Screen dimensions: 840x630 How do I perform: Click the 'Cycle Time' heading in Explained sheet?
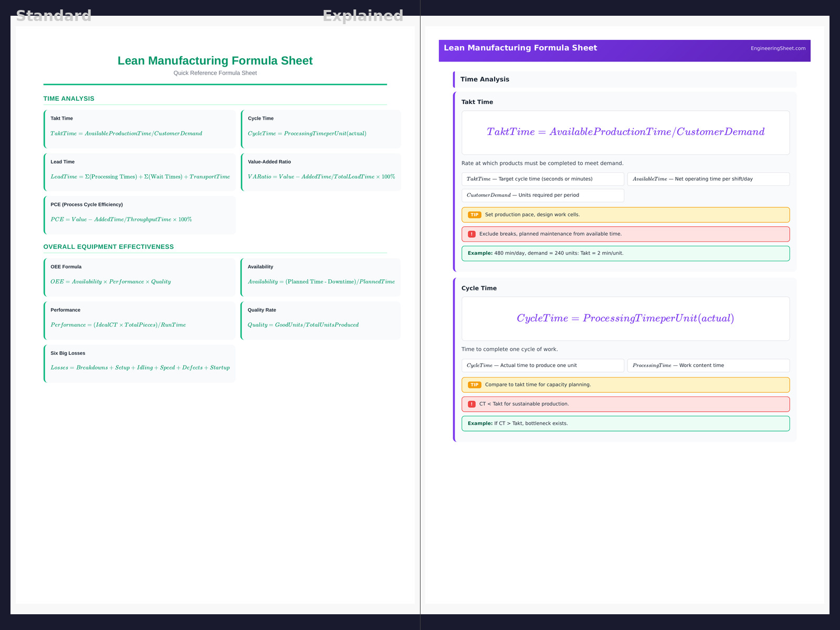pos(479,288)
